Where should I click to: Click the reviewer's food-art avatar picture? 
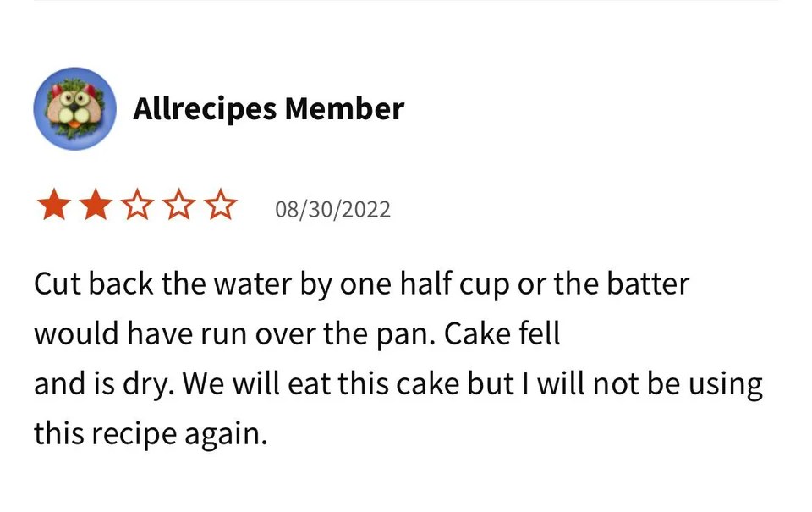click(74, 109)
